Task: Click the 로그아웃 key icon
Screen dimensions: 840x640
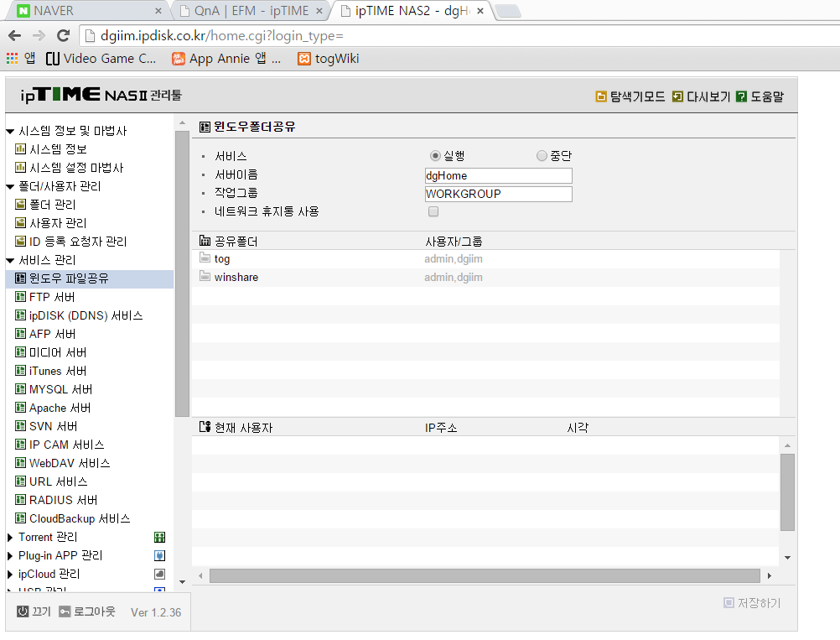Action: pyautogui.click(x=65, y=611)
